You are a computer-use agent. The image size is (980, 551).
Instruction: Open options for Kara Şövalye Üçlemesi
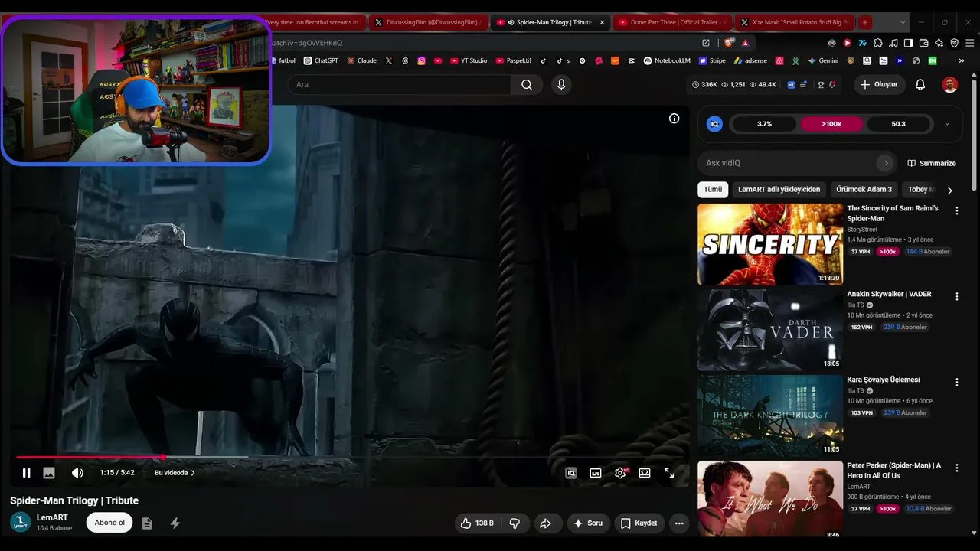point(956,382)
